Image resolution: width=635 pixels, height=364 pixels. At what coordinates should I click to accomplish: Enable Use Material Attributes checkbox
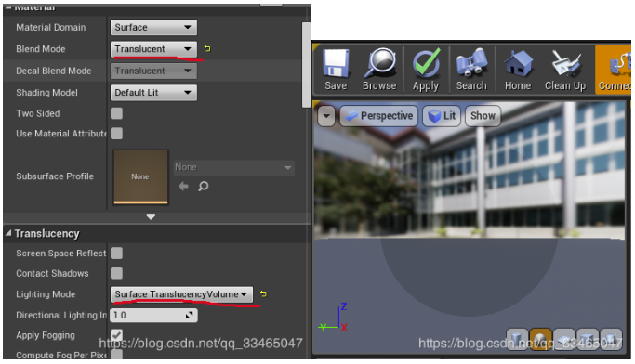116,134
